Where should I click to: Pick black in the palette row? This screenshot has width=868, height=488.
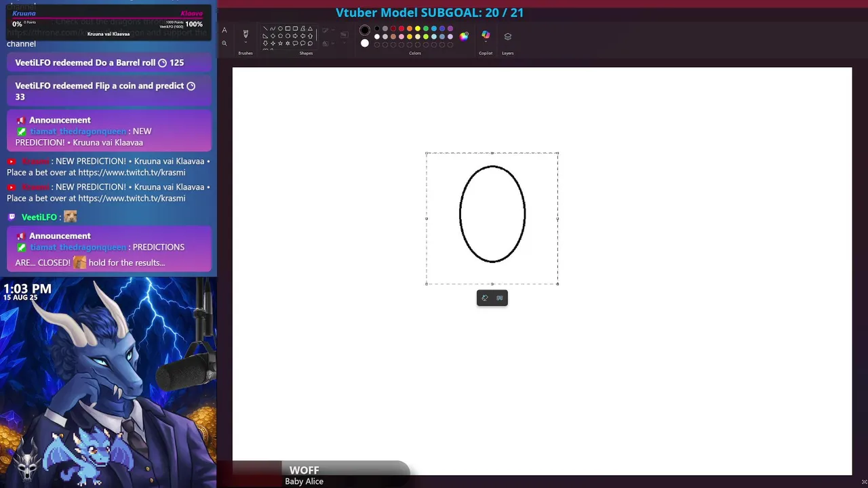coord(377,28)
